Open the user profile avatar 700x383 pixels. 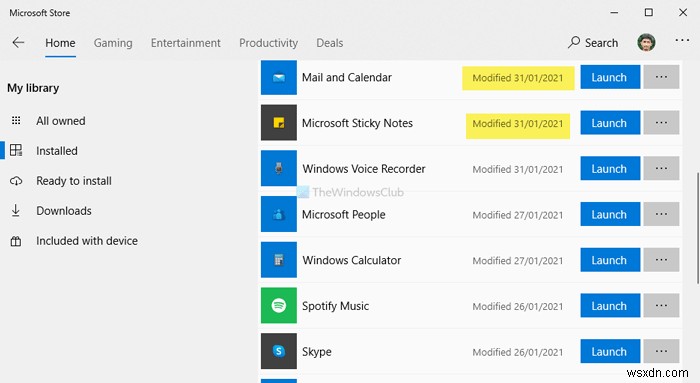646,43
